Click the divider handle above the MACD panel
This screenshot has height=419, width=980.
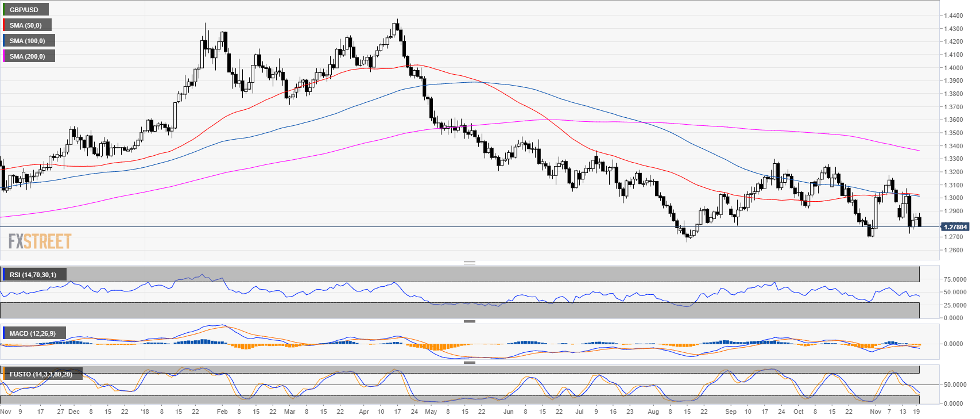coord(469,321)
